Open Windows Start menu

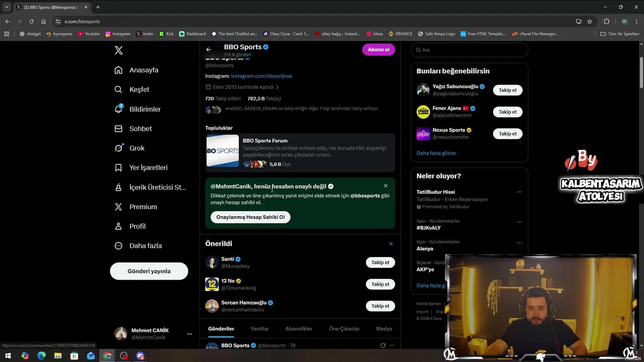point(8,356)
